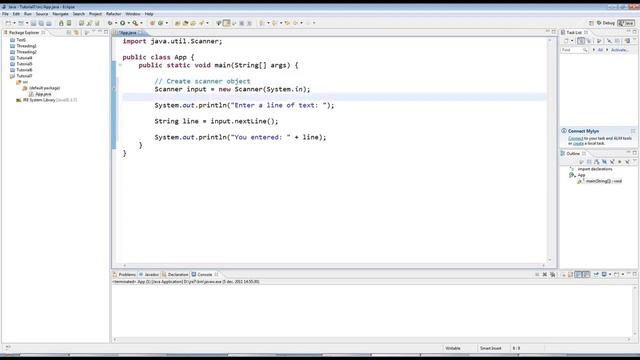Click the All filter in Task List
This screenshot has height=360, width=640.
tap(600, 50)
